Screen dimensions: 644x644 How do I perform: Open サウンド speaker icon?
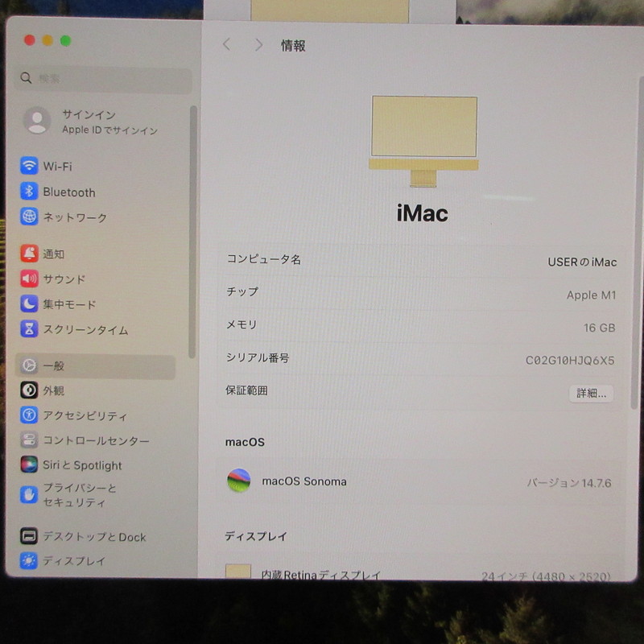[29, 279]
